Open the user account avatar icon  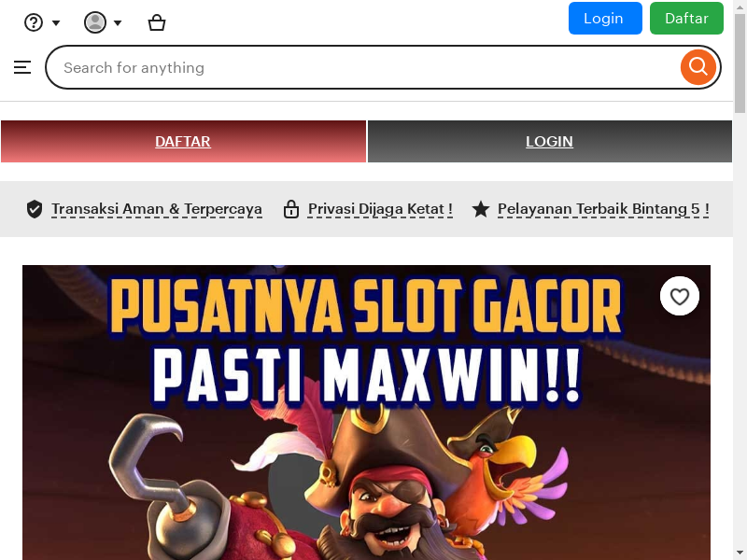(x=95, y=22)
